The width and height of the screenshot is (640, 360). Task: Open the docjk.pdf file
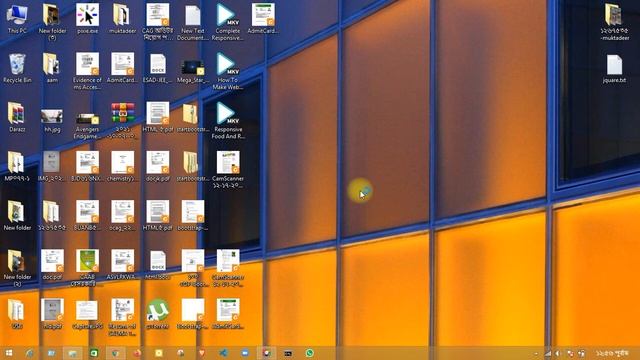coord(158,167)
